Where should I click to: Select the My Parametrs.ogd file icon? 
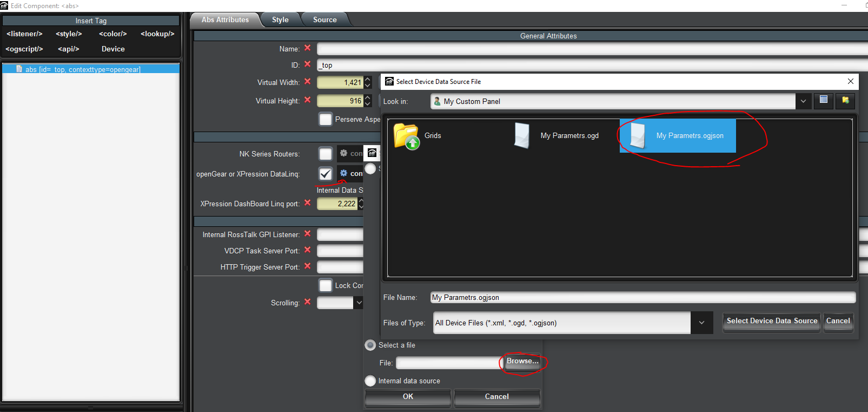coord(522,135)
